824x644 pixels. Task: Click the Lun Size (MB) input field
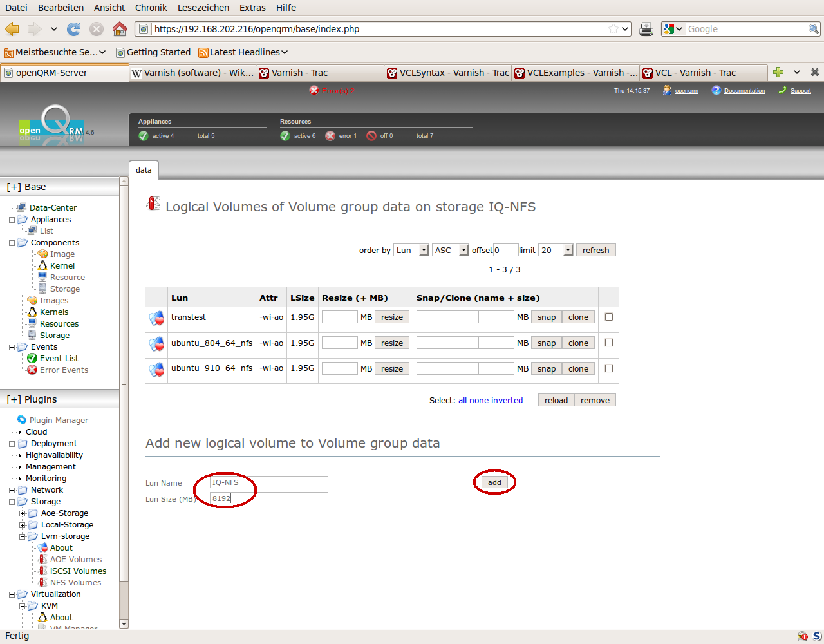pos(269,498)
